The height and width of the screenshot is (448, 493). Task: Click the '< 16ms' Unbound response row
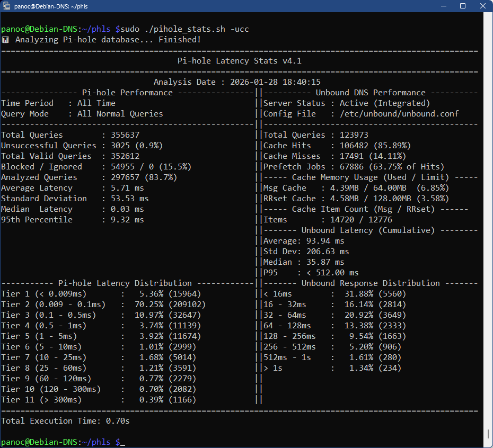pyautogui.click(x=335, y=294)
